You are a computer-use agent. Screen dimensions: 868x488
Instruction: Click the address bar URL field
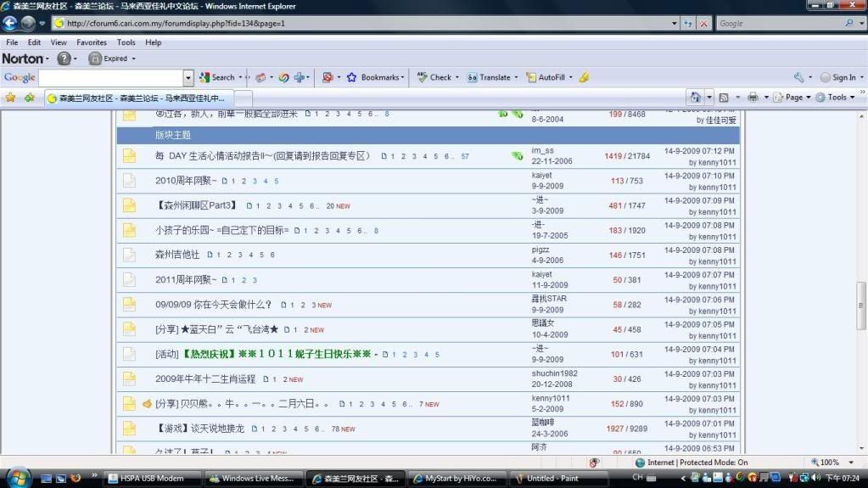click(365, 23)
